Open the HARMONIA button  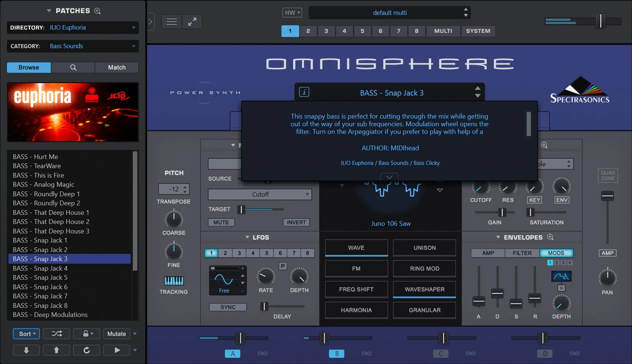pos(356,310)
